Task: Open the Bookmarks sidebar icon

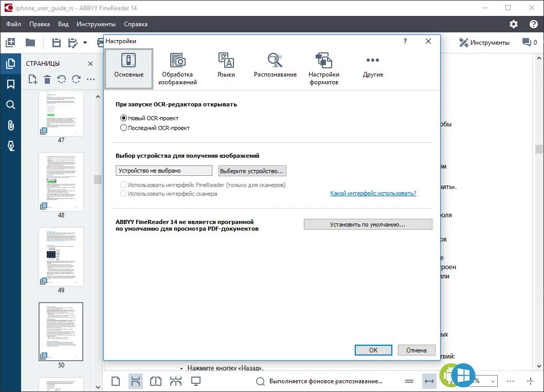Action: click(x=11, y=84)
